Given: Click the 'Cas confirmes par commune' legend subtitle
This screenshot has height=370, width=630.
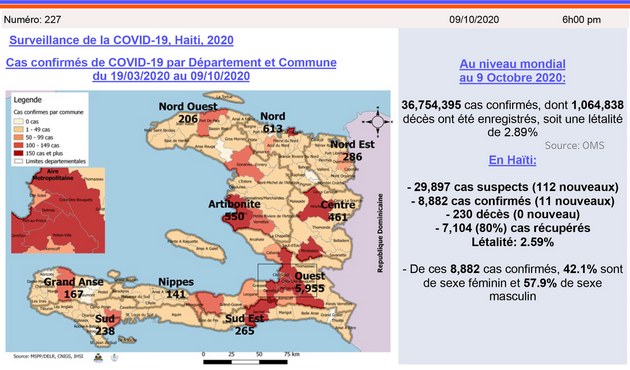Looking at the screenshot, I should 49,112.
